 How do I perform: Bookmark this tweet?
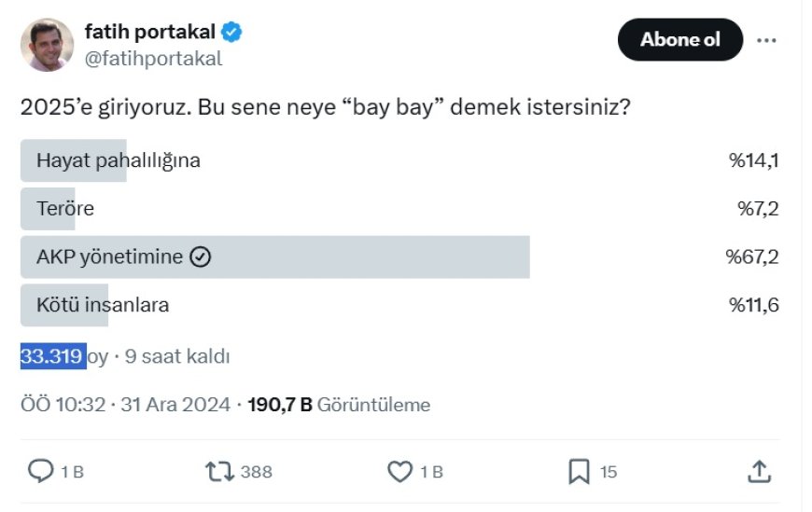coord(579,472)
